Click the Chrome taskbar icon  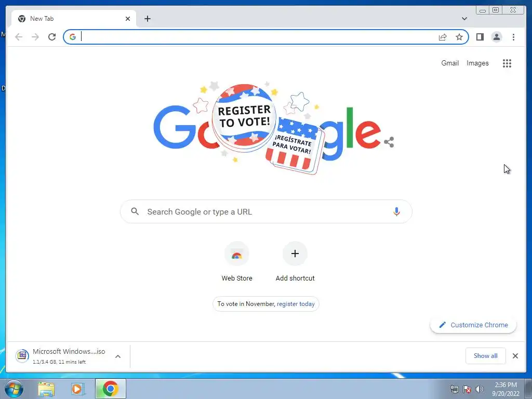110,389
